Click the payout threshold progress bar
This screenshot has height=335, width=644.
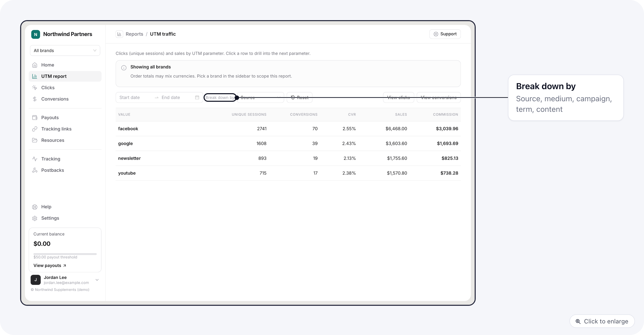pos(65,254)
